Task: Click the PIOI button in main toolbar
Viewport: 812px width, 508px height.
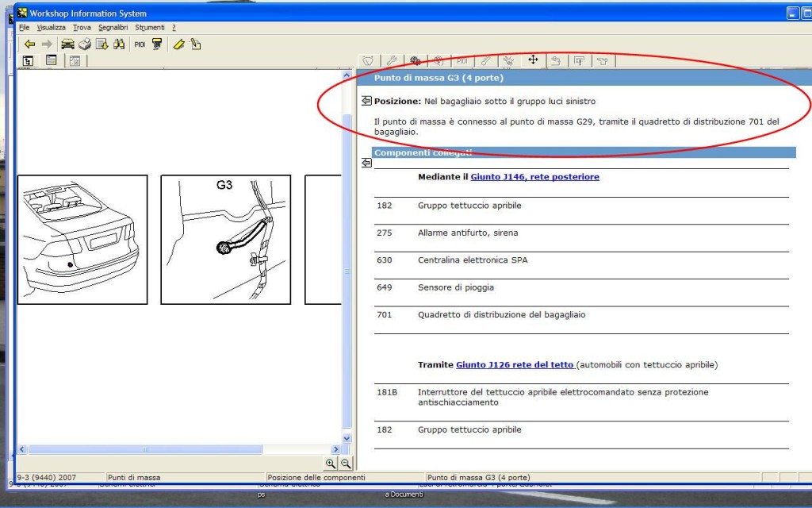Action: pos(140,44)
